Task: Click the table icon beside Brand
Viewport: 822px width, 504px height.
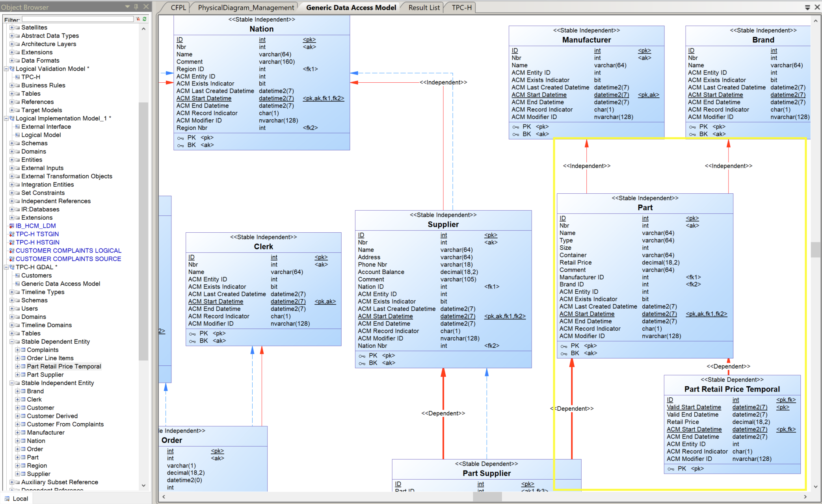Action: pos(23,391)
